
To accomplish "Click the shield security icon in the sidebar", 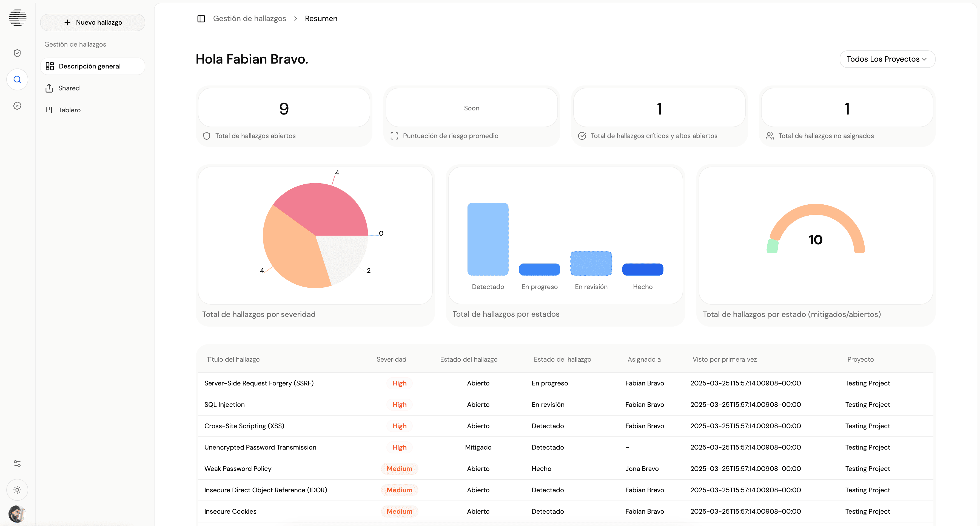I will click(x=17, y=53).
